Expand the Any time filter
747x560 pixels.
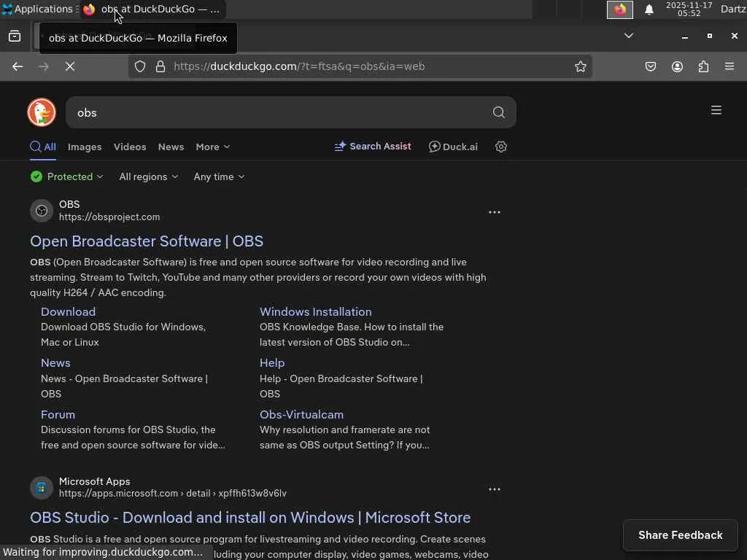[219, 176]
